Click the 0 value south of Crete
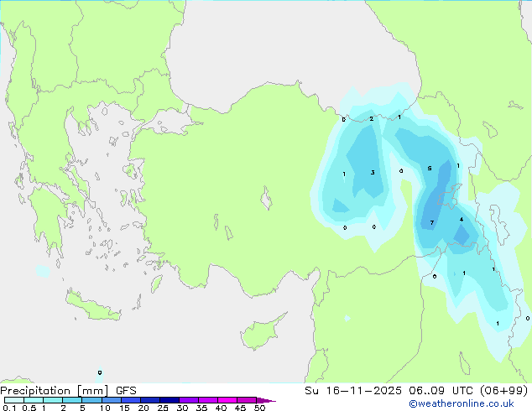The image size is (532, 411). point(99,372)
